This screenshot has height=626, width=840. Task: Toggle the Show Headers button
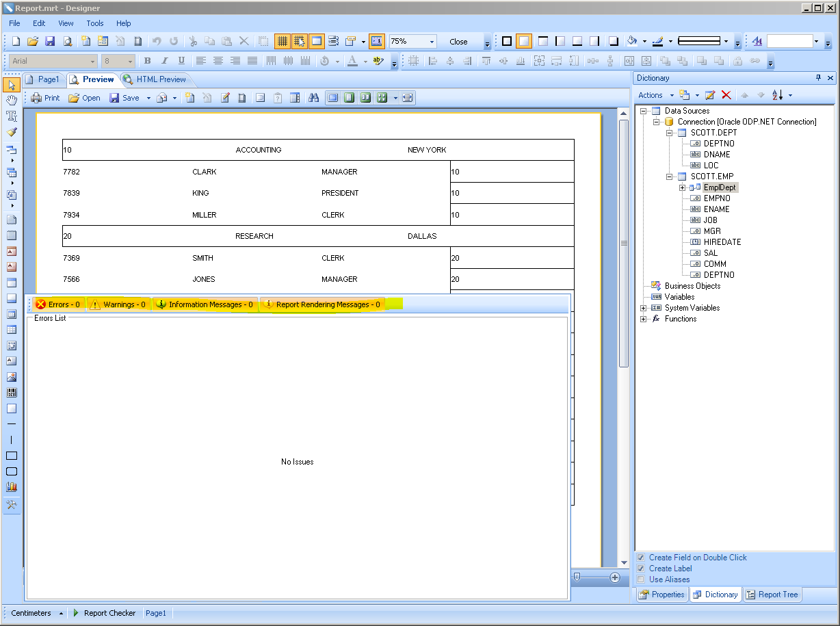317,42
